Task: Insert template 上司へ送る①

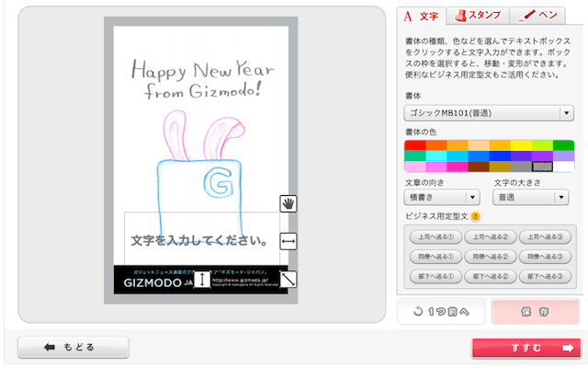Action: (435, 237)
